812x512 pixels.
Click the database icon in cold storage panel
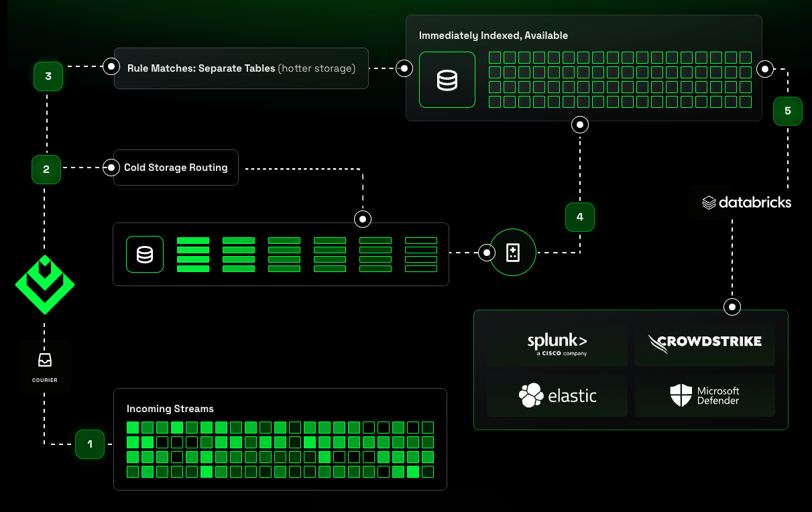(x=145, y=255)
